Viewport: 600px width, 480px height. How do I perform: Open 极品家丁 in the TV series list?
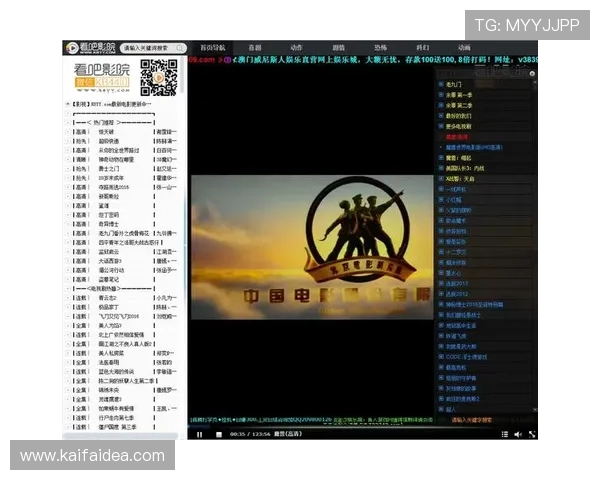coord(109,307)
